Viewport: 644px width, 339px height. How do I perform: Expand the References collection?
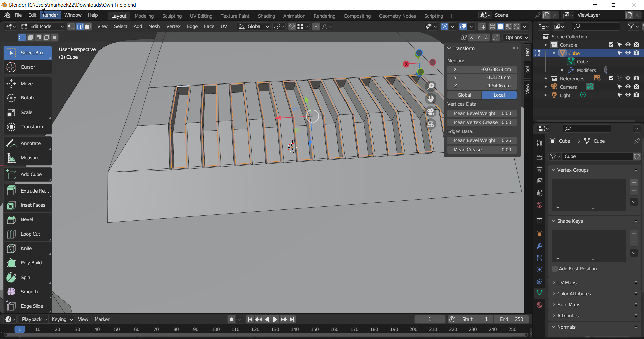[546, 78]
